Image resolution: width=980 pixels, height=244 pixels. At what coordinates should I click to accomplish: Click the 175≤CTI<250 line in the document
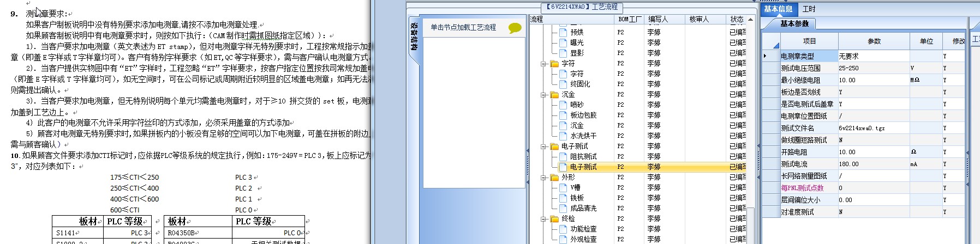point(134,177)
